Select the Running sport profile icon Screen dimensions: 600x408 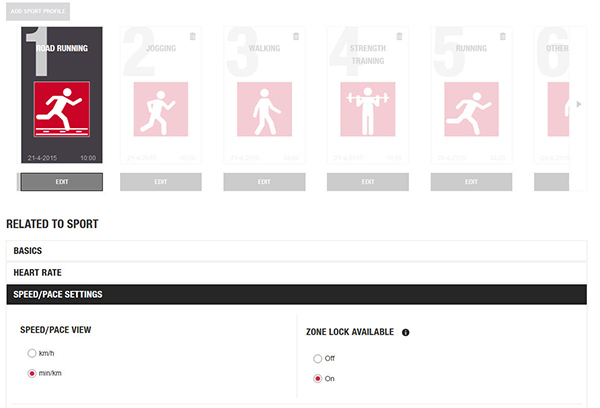click(x=471, y=109)
